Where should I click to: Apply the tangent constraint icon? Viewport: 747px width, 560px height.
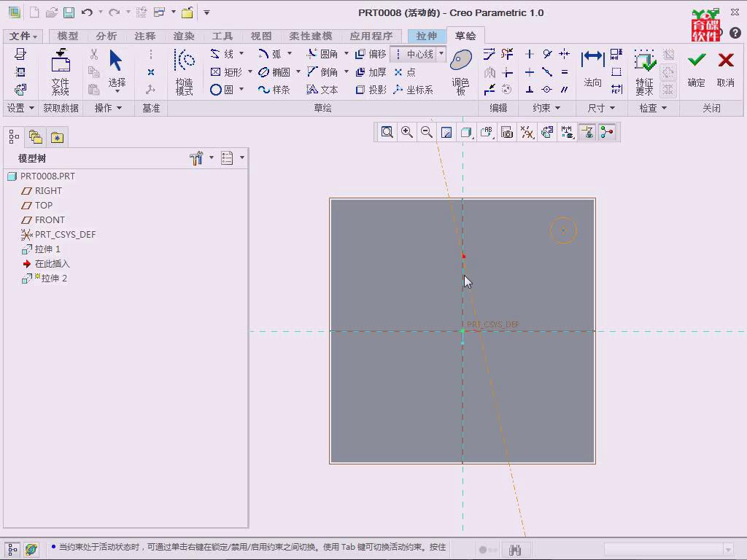click(547, 54)
